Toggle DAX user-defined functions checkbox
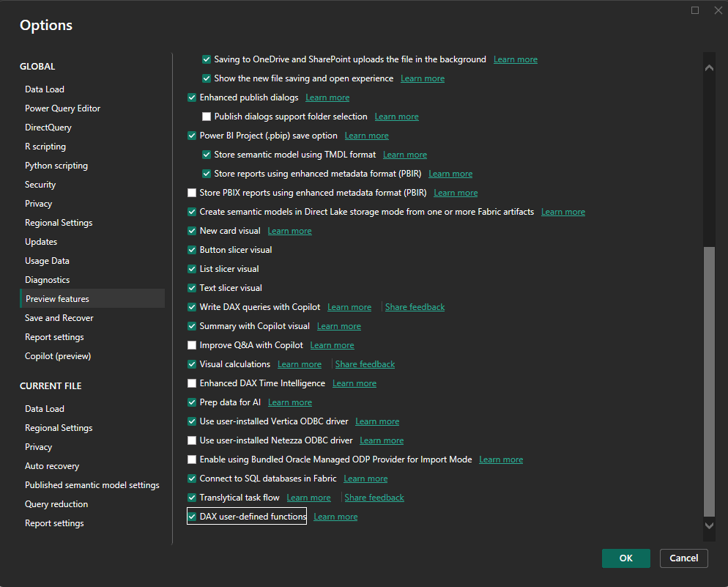This screenshot has width=728, height=587. (193, 517)
